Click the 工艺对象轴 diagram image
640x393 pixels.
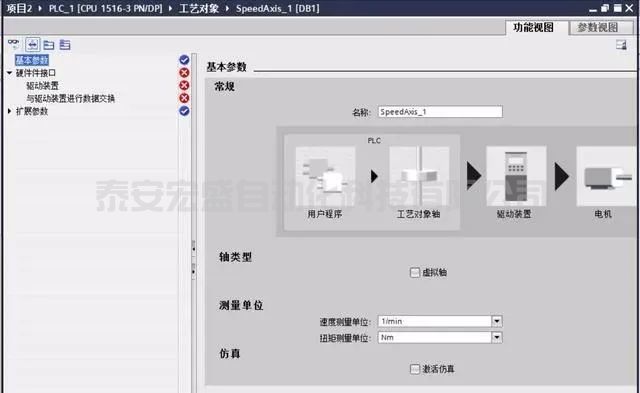coord(419,176)
